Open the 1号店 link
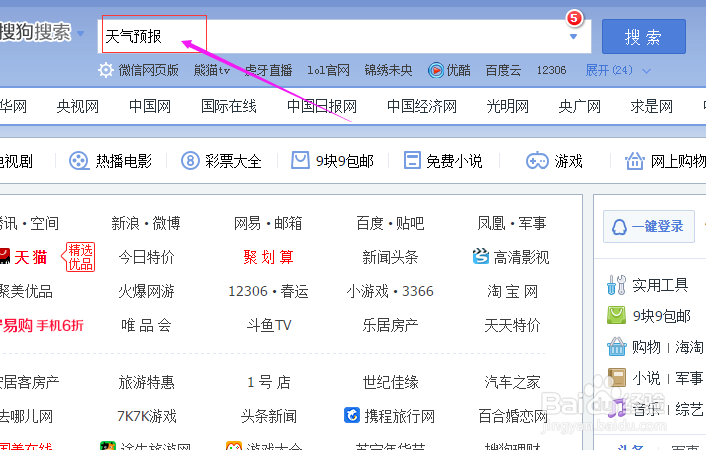This screenshot has height=450, width=706. coord(269,382)
